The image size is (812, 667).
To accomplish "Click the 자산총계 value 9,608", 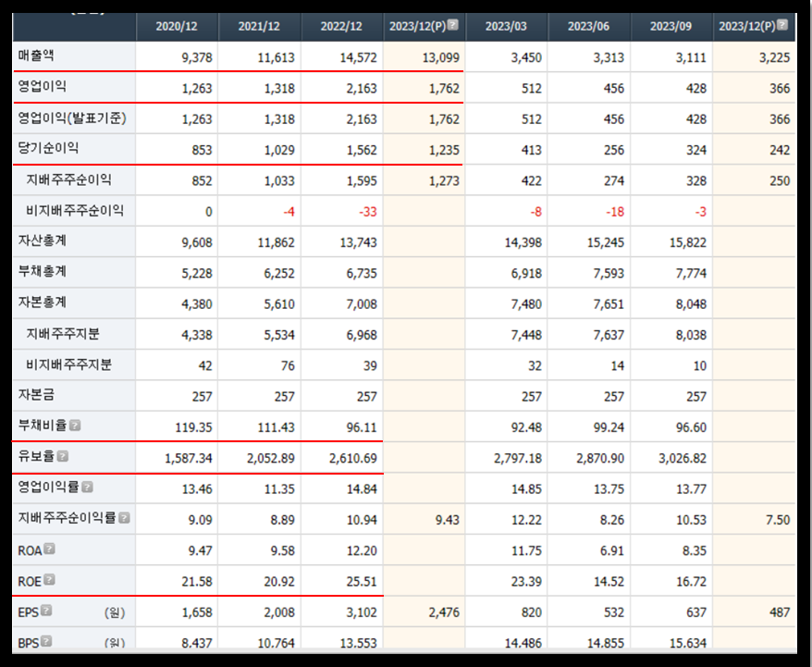I will (x=197, y=242).
